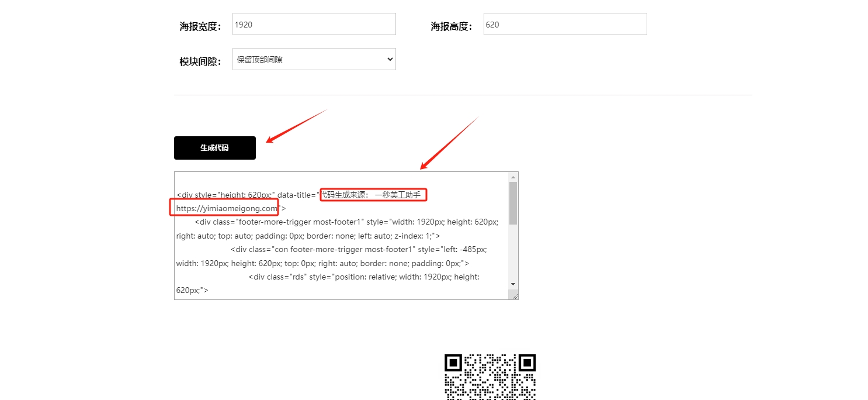The height and width of the screenshot is (400, 868).
Task: Click the 海报宽度 label text
Action: (200, 26)
